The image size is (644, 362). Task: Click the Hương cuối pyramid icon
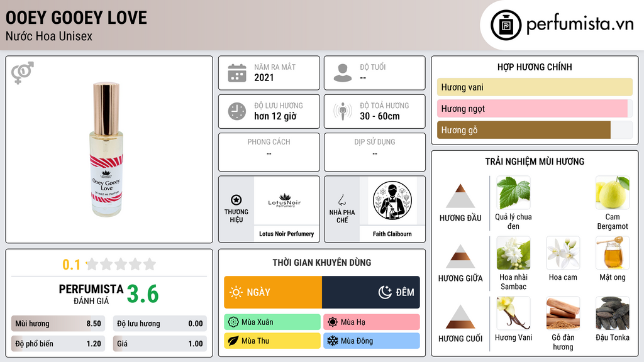[460, 317]
